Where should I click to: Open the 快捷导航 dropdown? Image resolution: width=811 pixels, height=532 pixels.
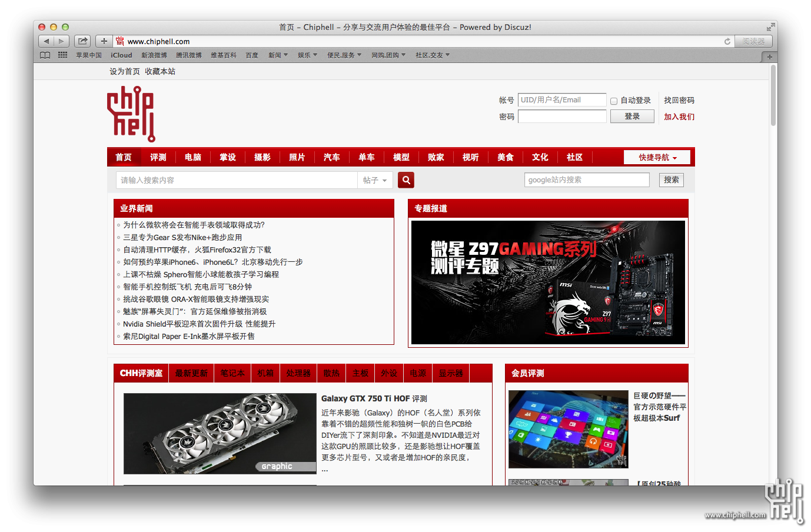click(657, 157)
